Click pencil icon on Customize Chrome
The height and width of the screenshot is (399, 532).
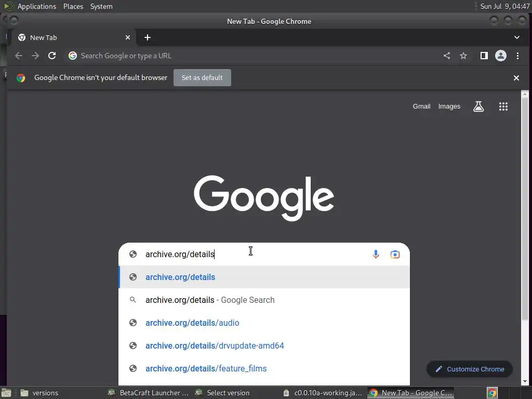click(439, 369)
